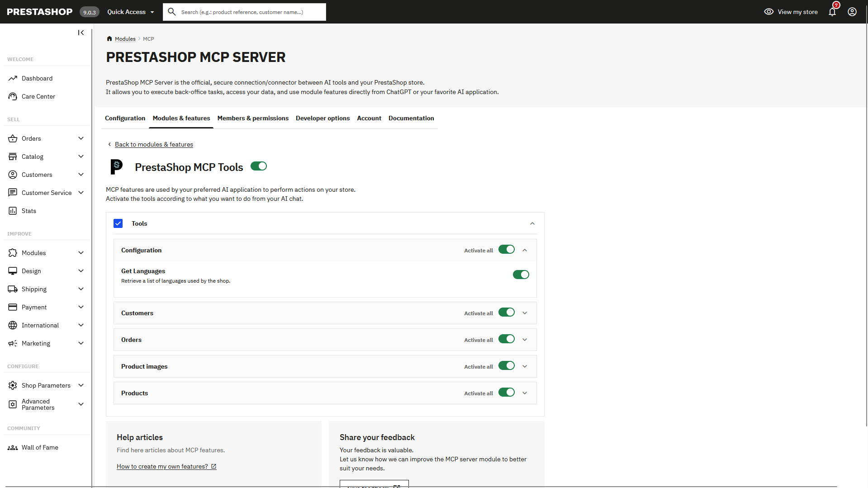Click the eye icon beside View my store

point(768,12)
